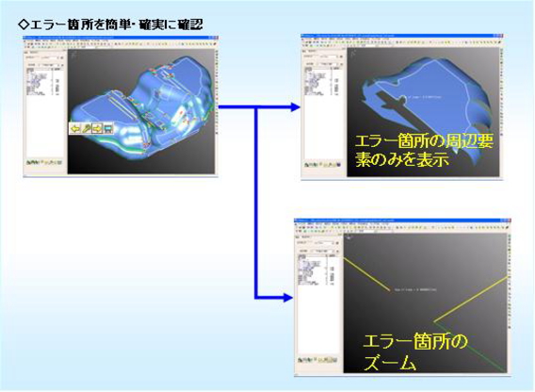The height and width of the screenshot is (392, 535).
Task: Click the menu bar of the top-right CAD window
Action: [x=402, y=39]
